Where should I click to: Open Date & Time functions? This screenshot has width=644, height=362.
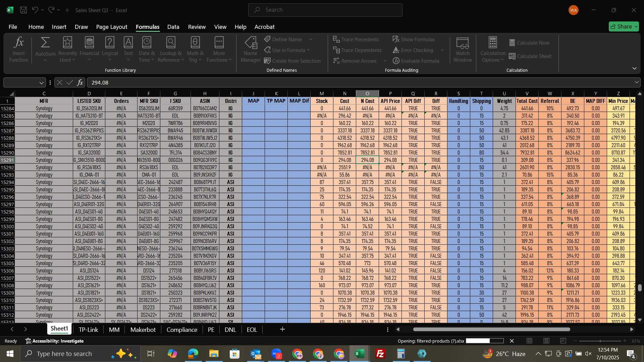point(147,50)
